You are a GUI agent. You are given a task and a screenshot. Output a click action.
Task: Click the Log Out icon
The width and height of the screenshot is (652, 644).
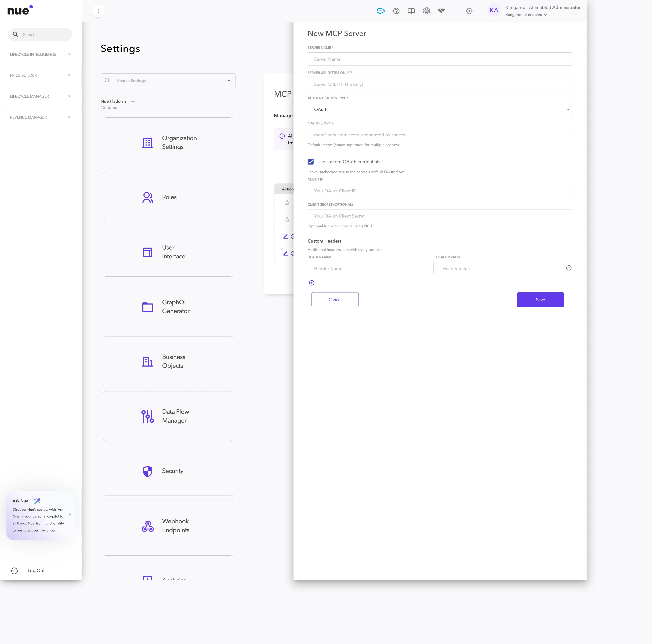click(14, 571)
